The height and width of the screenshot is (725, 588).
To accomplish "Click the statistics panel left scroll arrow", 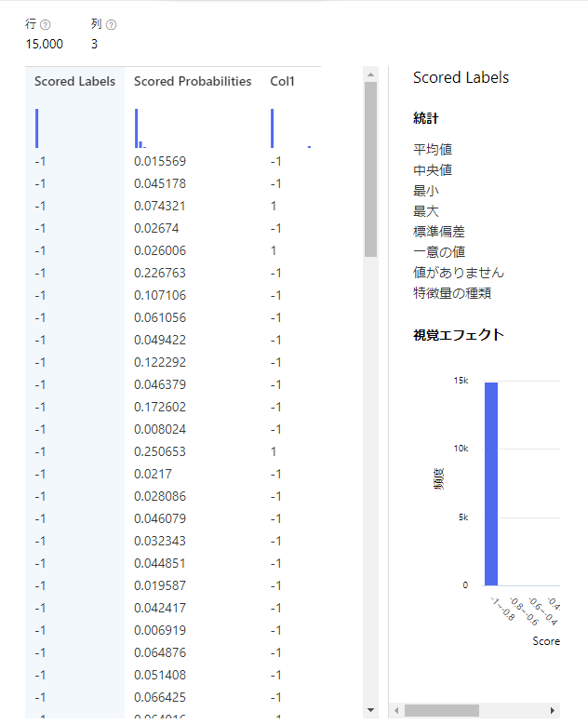I will click(396, 710).
